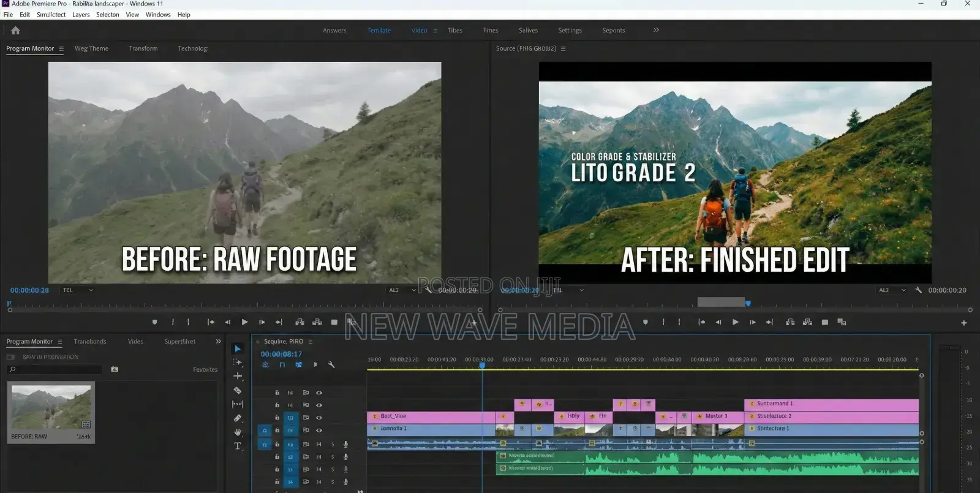Select the Pen tool in timeline toolbar
Image resolution: width=980 pixels, height=493 pixels.
(x=238, y=418)
